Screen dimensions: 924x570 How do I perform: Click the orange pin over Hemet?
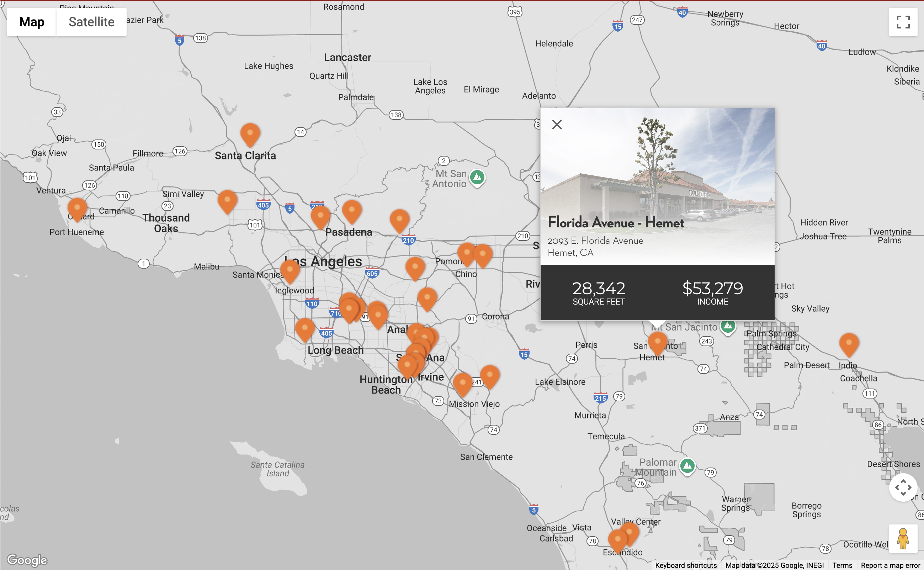(x=658, y=343)
